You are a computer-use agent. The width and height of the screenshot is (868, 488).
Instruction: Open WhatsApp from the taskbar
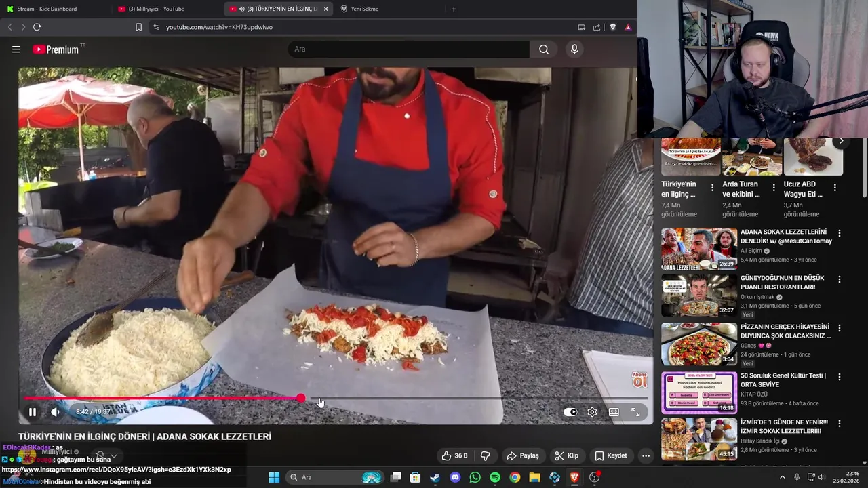pos(475,477)
